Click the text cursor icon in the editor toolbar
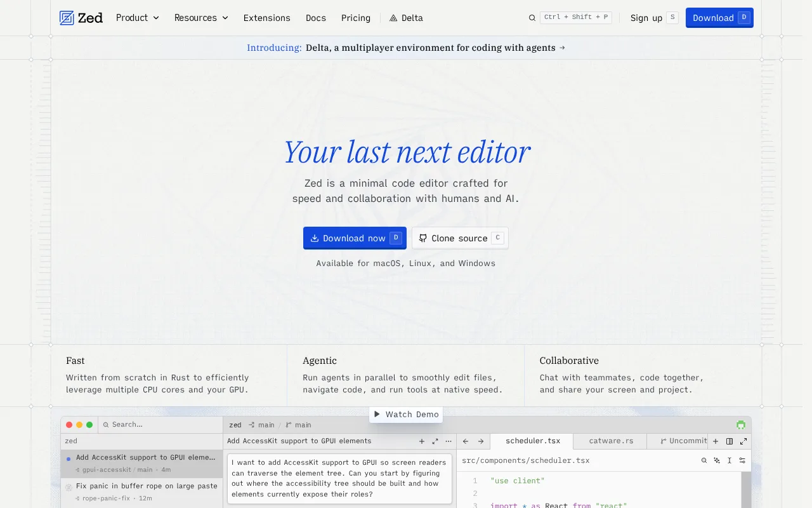Viewport: 812px width, 508px height. pyautogui.click(x=730, y=460)
